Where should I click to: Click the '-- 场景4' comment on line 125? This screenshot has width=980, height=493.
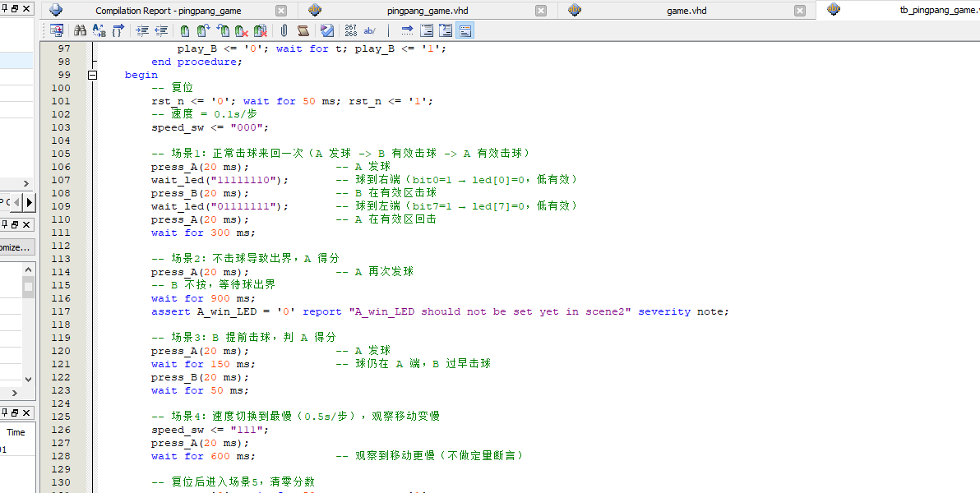tap(295, 416)
